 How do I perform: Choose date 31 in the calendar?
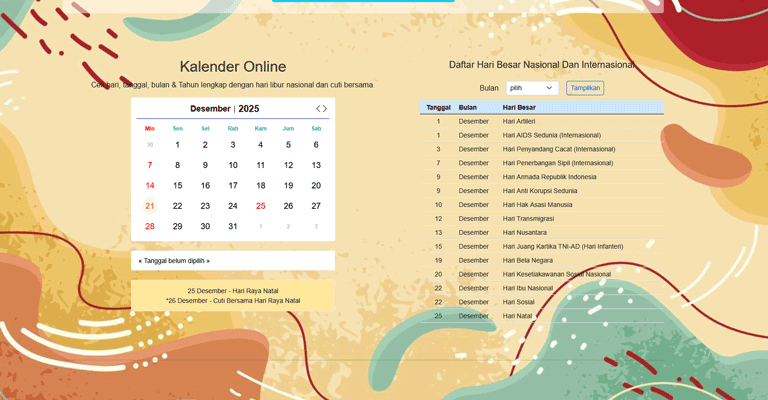click(233, 226)
